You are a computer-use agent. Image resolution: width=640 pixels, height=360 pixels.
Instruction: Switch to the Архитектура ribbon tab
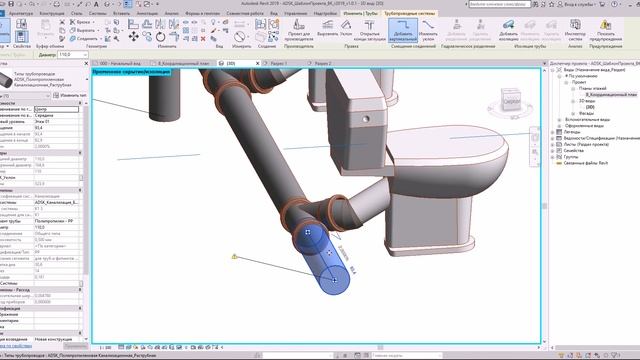tap(21, 13)
